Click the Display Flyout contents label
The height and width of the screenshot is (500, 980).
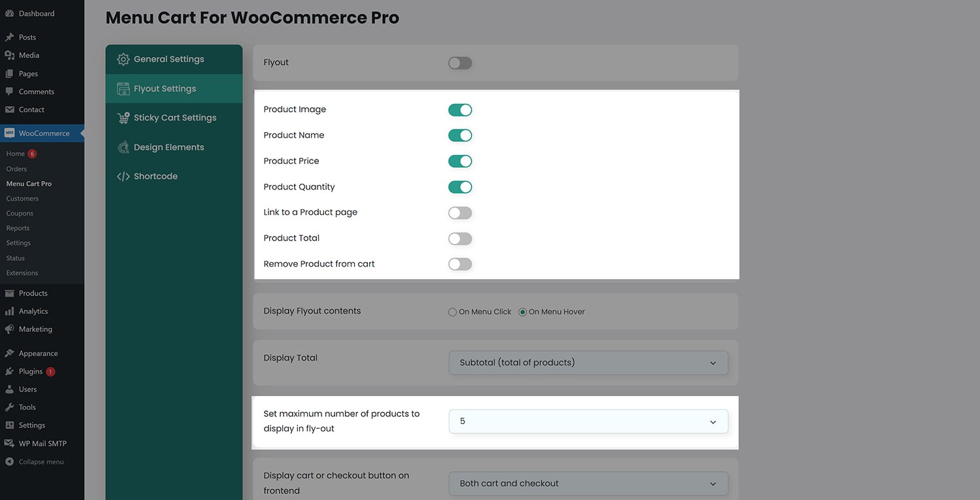312,311
